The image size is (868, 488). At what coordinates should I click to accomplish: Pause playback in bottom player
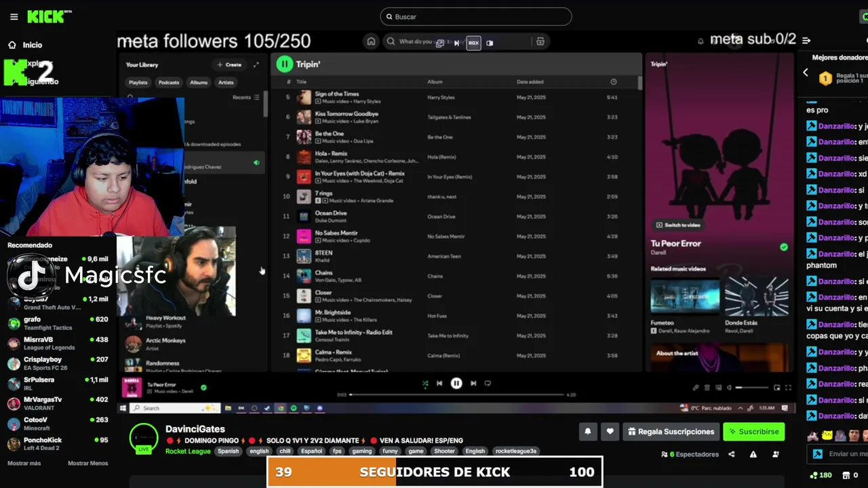pos(456,384)
